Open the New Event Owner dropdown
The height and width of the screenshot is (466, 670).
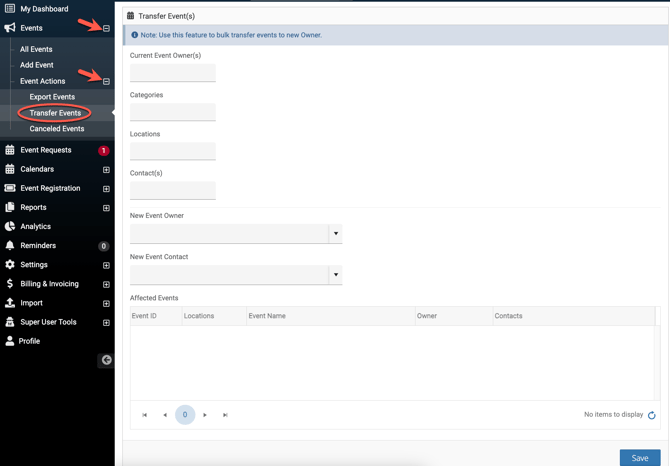point(336,234)
